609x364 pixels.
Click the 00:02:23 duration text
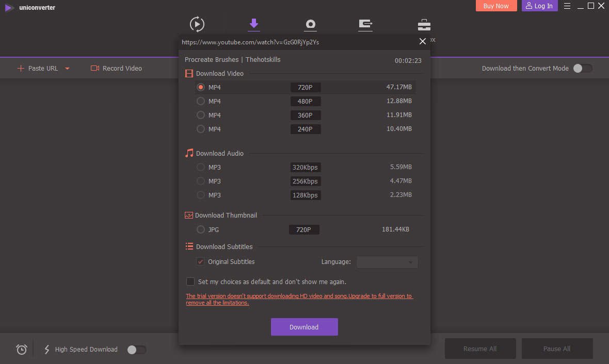(408, 60)
